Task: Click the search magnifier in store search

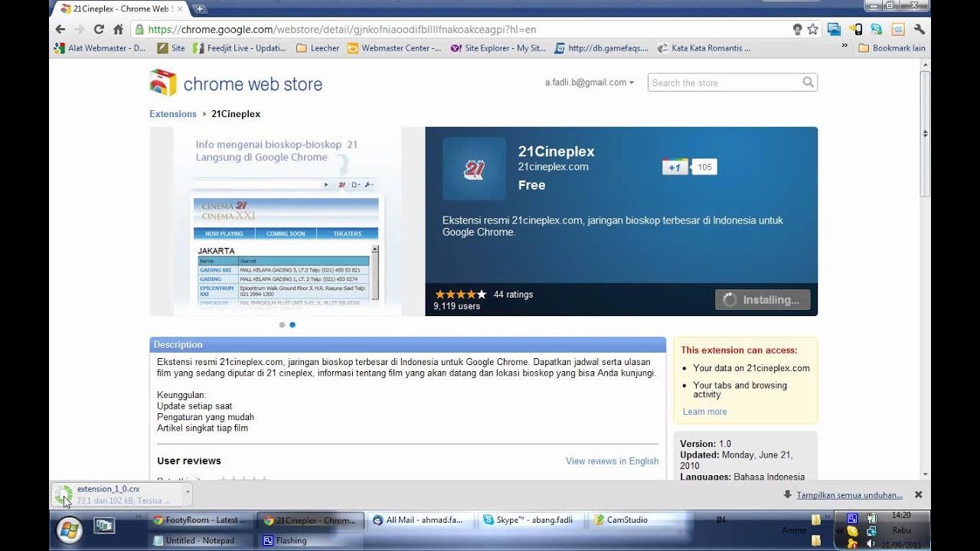Action: coord(808,83)
